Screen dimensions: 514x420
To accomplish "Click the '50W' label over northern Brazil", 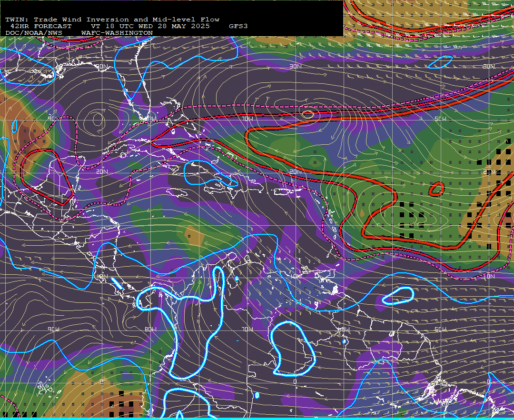I will 441,329.
